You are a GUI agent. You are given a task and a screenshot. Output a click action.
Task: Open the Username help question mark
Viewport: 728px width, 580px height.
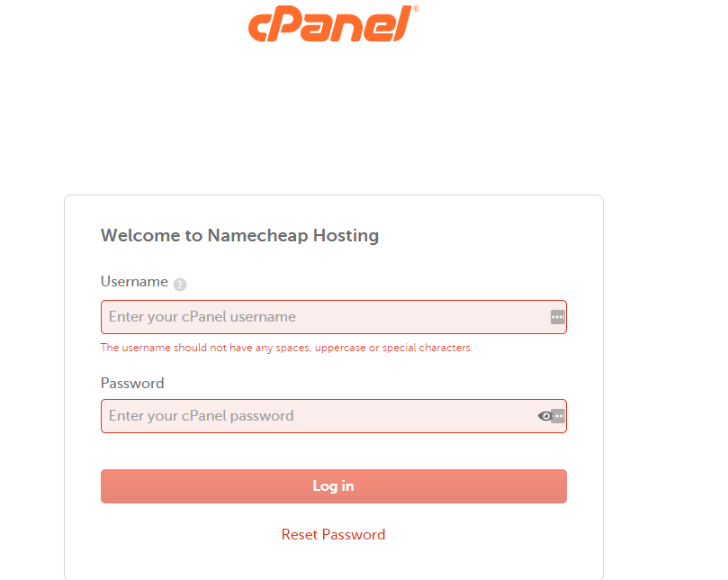point(180,284)
